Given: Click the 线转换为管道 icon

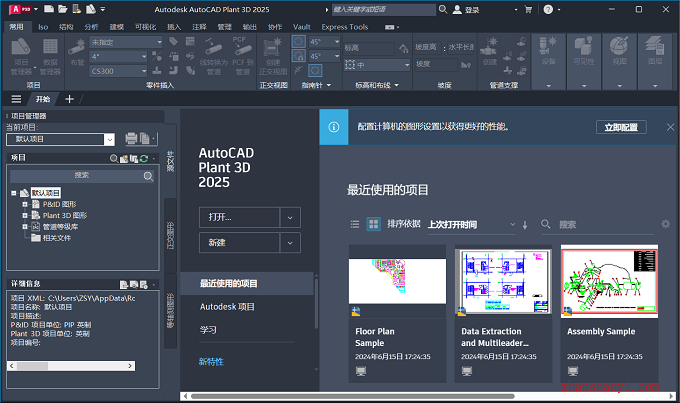Looking at the screenshot, I should pyautogui.click(x=213, y=56).
